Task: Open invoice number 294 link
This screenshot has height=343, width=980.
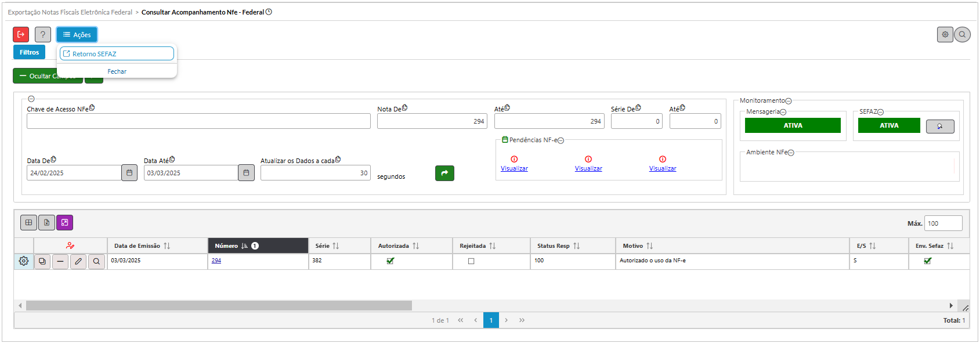Action: point(216,261)
